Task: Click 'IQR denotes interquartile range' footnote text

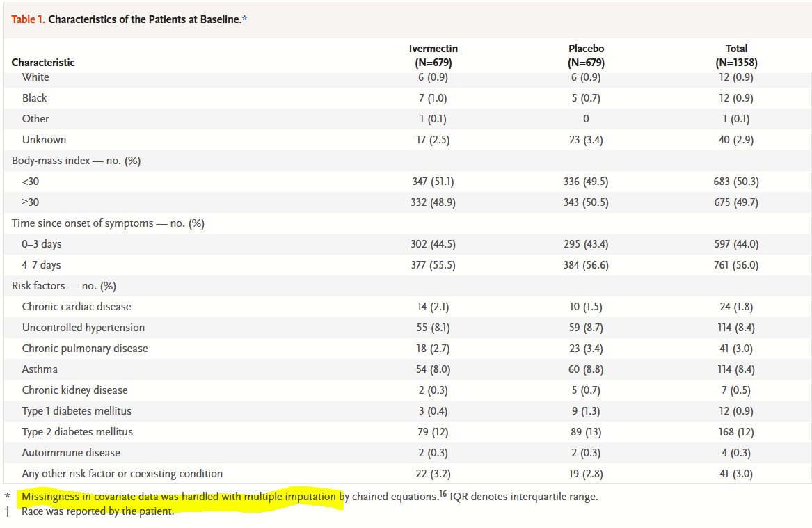Action: click(x=523, y=497)
